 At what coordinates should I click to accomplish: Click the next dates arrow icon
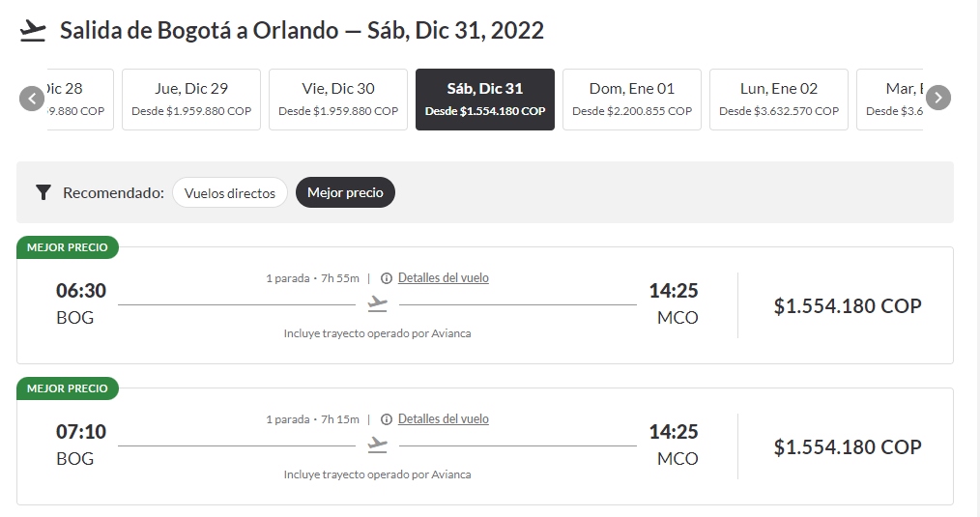pos(938,98)
